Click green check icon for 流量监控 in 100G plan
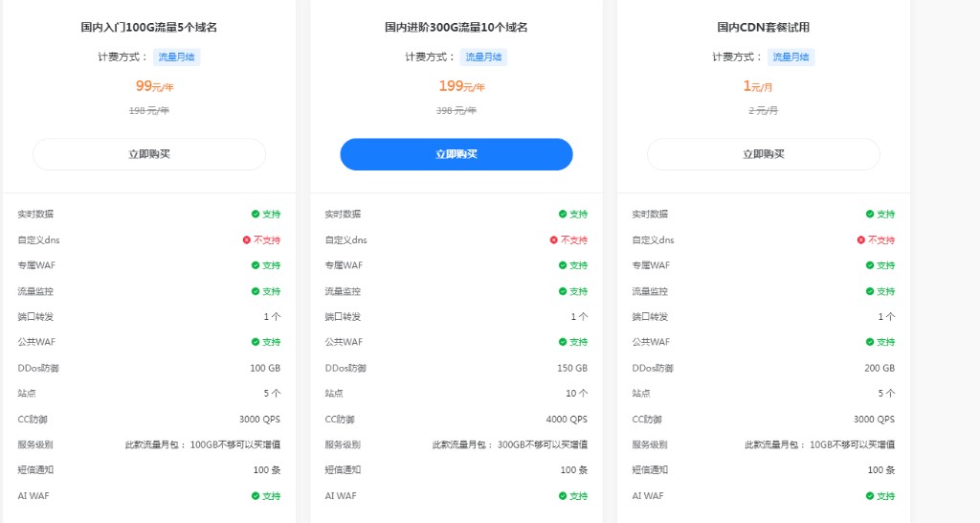 [x=256, y=291]
